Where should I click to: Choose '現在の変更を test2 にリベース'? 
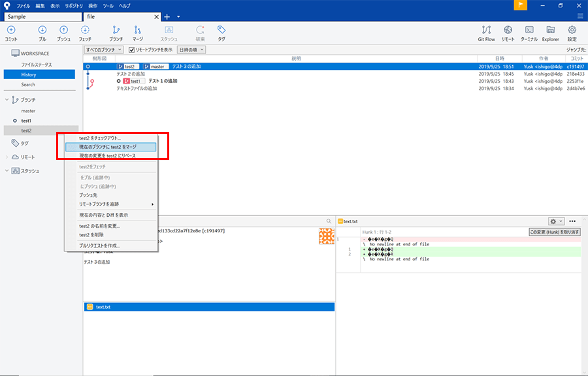click(x=111, y=156)
